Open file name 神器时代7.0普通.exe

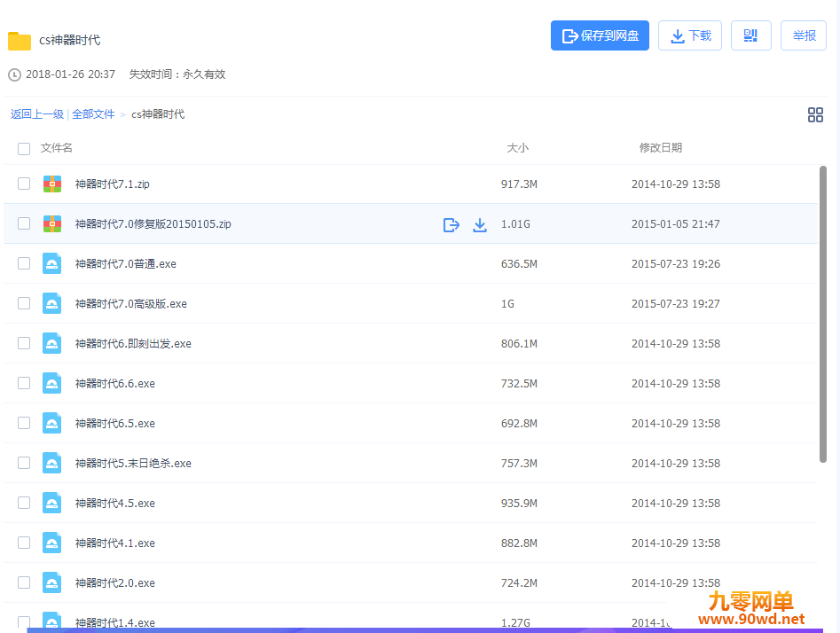tap(126, 264)
